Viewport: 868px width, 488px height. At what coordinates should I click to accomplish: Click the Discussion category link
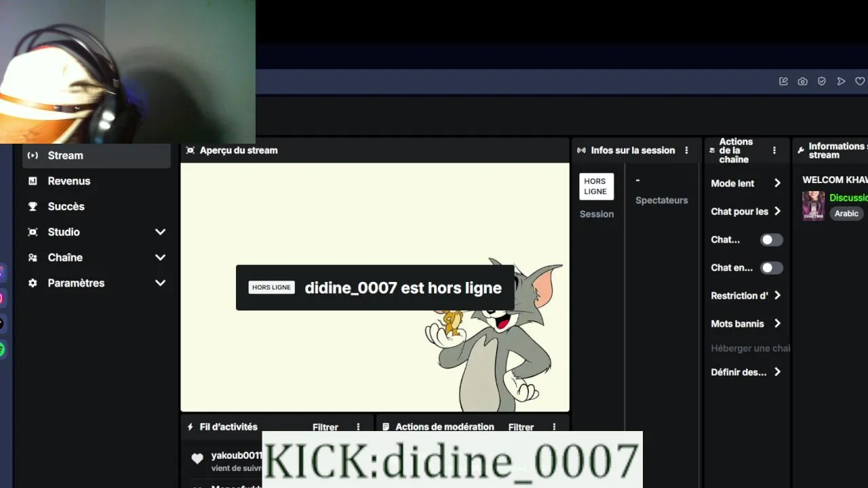click(x=848, y=198)
